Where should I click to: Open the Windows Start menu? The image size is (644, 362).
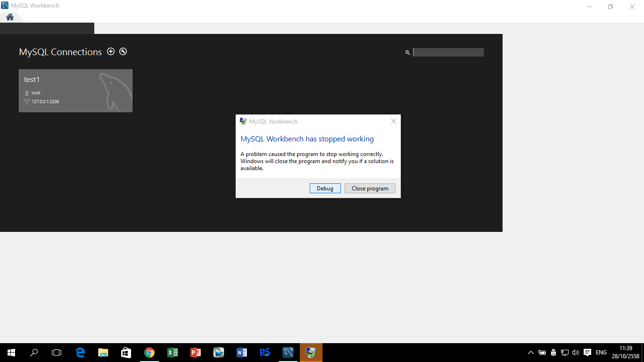pos(11,352)
